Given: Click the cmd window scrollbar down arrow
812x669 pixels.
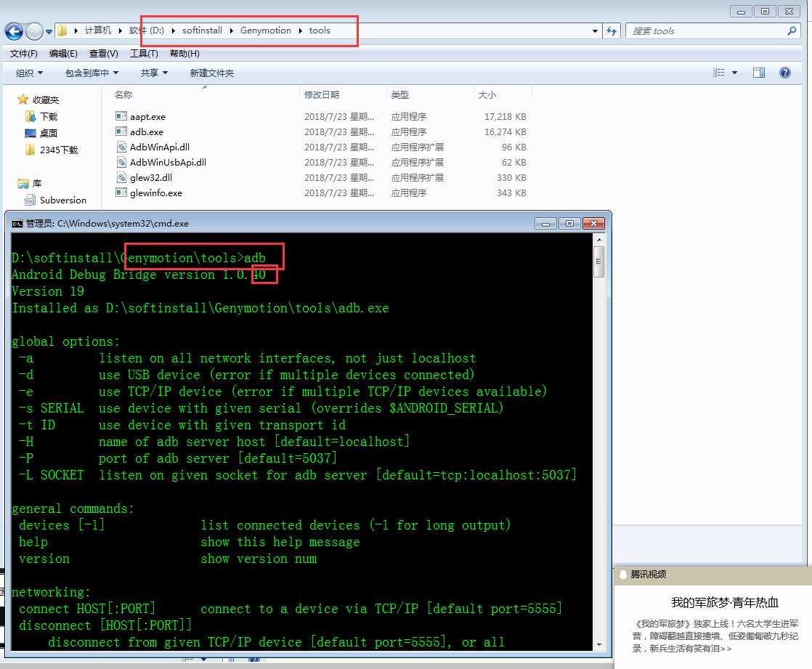Looking at the screenshot, I should (x=598, y=644).
